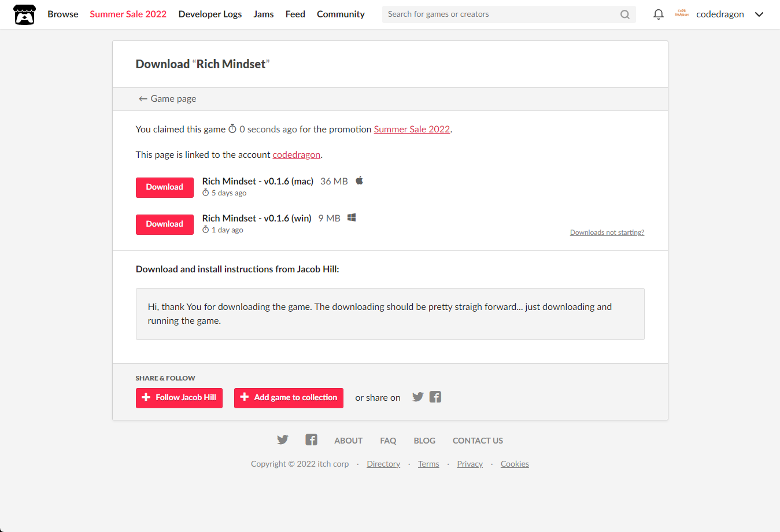Open footer Facebook icon beside ABOUT
This screenshot has height=532, width=780.
311,440
